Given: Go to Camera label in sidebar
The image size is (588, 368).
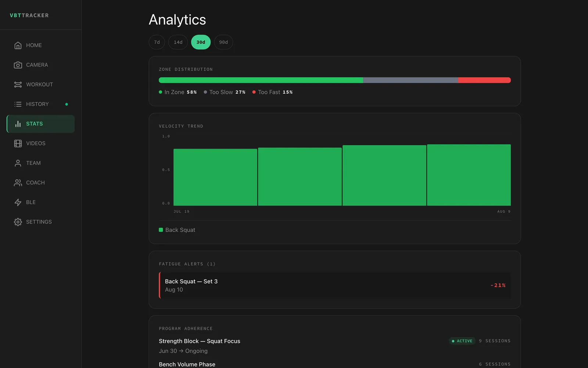Looking at the screenshot, I should pyautogui.click(x=37, y=65).
